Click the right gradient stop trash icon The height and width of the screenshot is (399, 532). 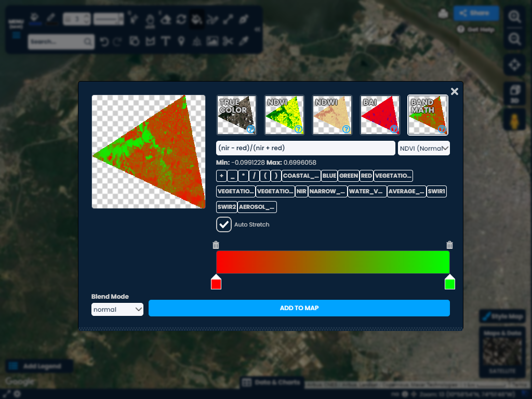coord(450,245)
